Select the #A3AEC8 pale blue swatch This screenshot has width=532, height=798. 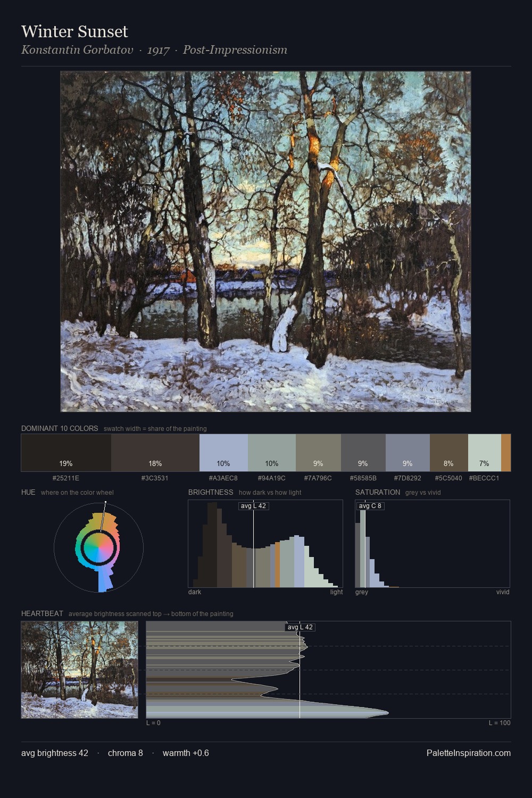pyautogui.click(x=223, y=453)
